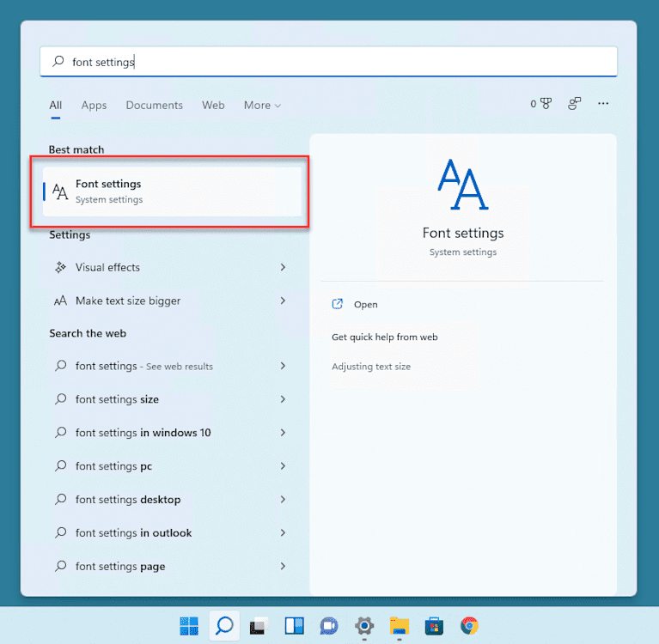Click inside the search text field
This screenshot has height=644, width=659.
pos(329,61)
